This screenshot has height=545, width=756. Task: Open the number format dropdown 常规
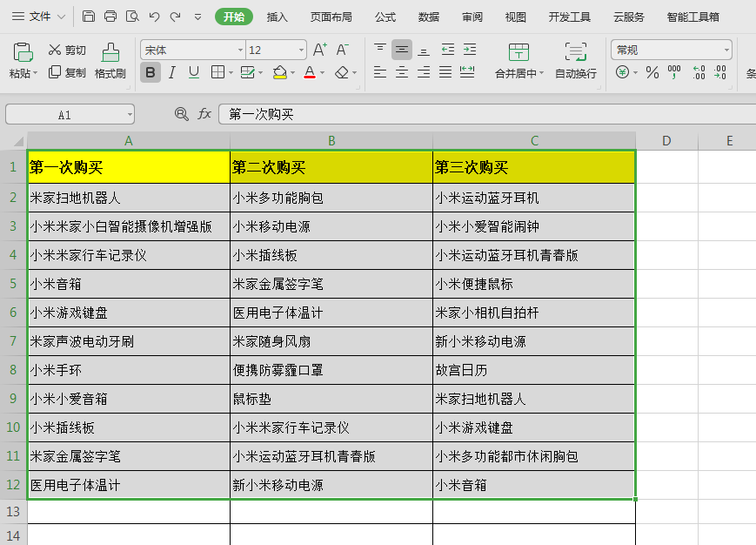726,50
